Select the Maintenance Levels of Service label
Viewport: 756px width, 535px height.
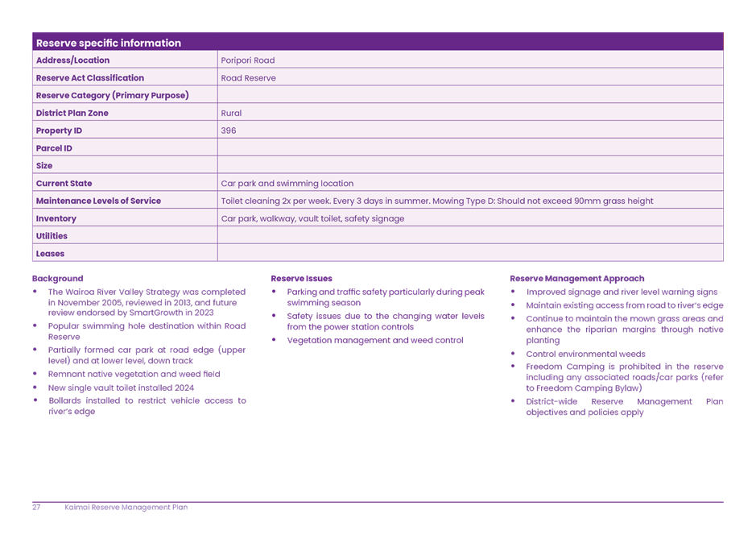[98, 201]
